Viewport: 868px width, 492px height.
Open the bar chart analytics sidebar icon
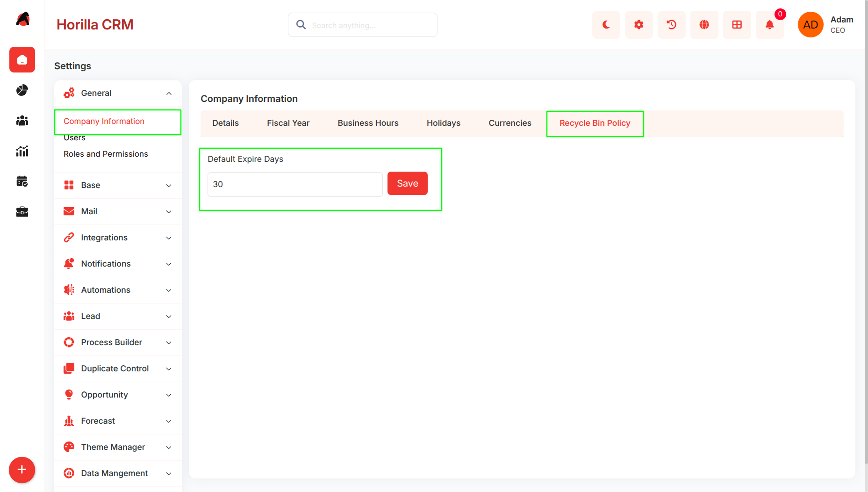coord(22,151)
